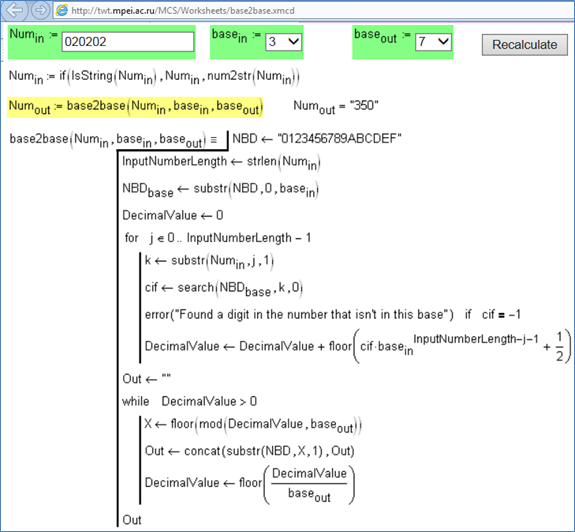Open the base out dropdown showing 7
Viewport: 575px width, 532px height.
coord(433,42)
